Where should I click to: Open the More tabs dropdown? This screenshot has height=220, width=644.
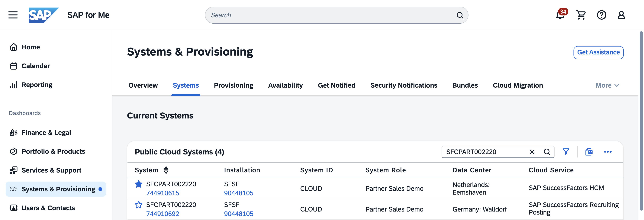607,85
